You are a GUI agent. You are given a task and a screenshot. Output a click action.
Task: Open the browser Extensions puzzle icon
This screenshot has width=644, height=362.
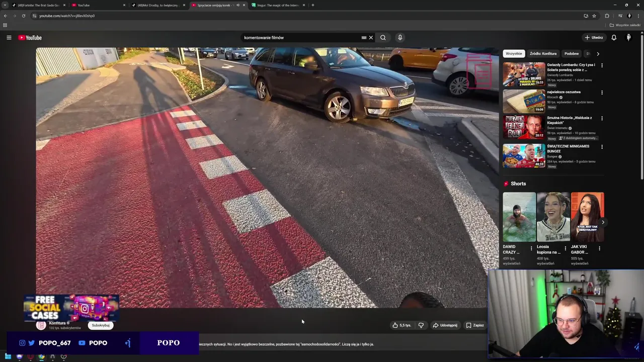point(607,16)
